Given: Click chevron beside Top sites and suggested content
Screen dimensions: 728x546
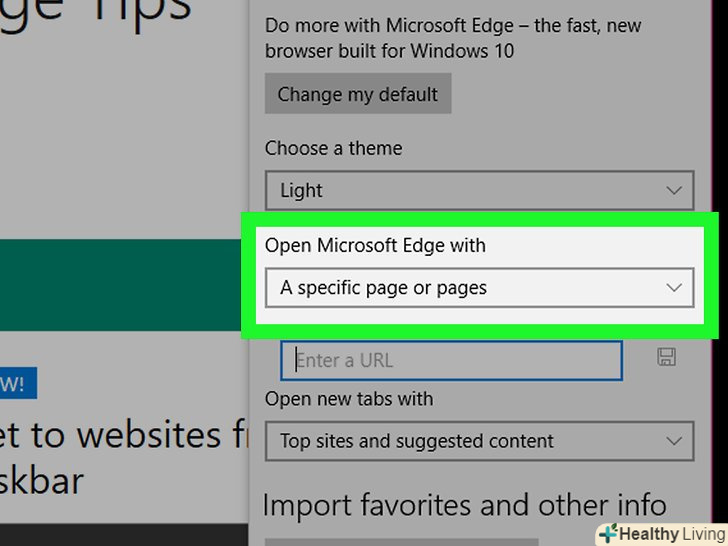Looking at the screenshot, I should click(x=674, y=440).
